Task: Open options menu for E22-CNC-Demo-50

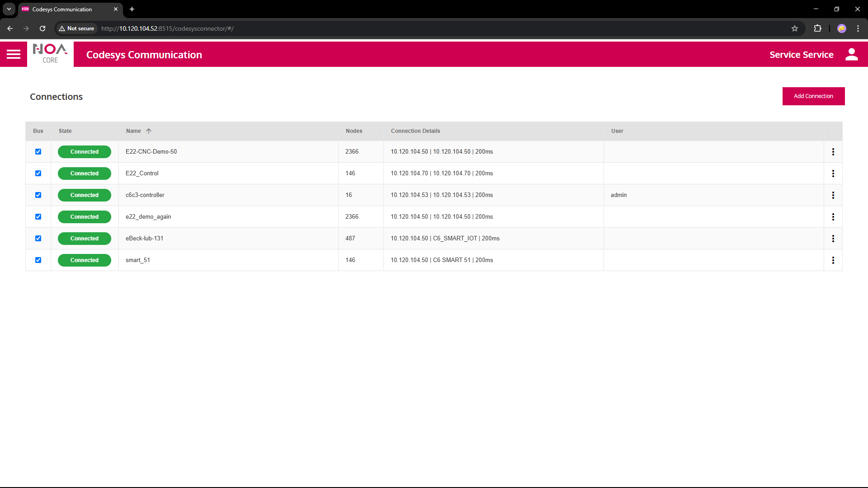Action: point(833,152)
